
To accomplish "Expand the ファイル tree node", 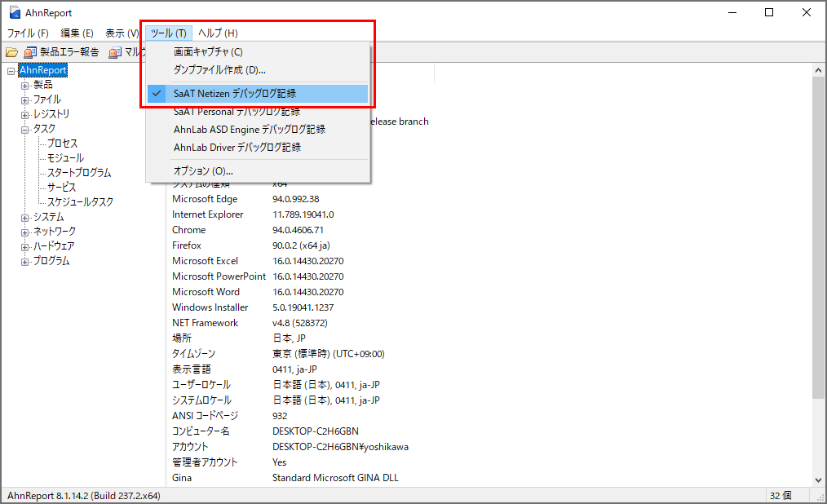I will click(x=24, y=100).
